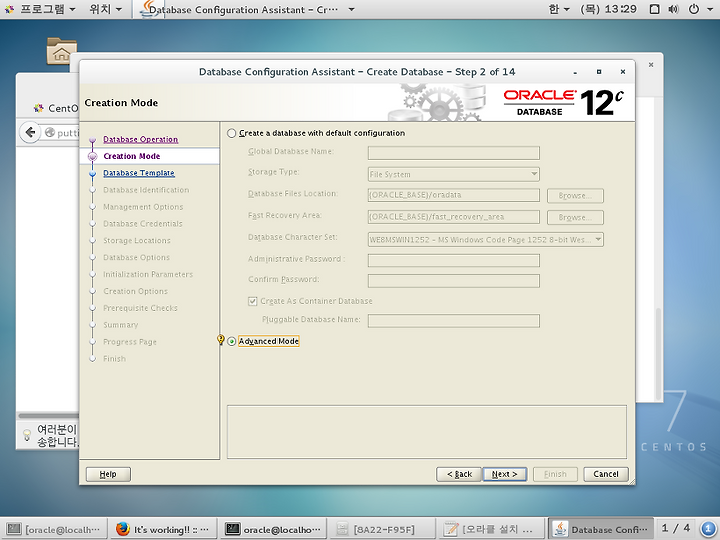The width and height of the screenshot is (720, 540).
Task: Click the Database Files Location field
Action: pyautogui.click(x=454, y=195)
